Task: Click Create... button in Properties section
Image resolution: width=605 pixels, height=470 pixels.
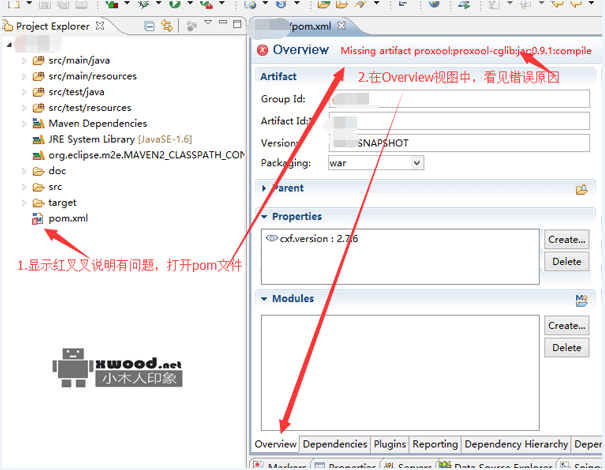Action: point(567,240)
